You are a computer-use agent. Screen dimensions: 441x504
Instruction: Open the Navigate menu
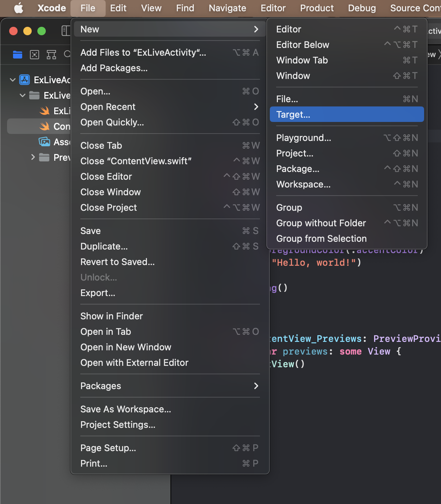[x=228, y=8]
